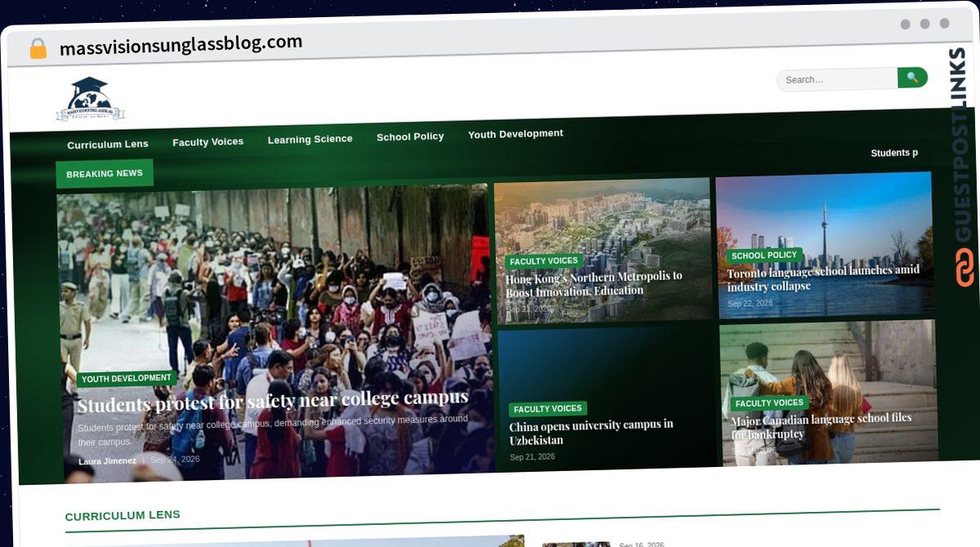This screenshot has height=547, width=980.
Task: Open China opens university campus in Uzbekistan article
Action: click(591, 433)
